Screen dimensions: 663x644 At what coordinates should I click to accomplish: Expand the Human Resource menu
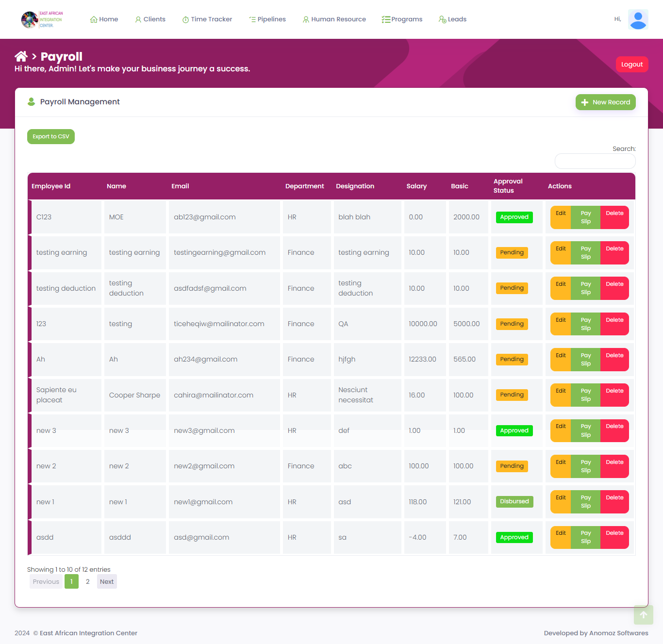tap(334, 19)
